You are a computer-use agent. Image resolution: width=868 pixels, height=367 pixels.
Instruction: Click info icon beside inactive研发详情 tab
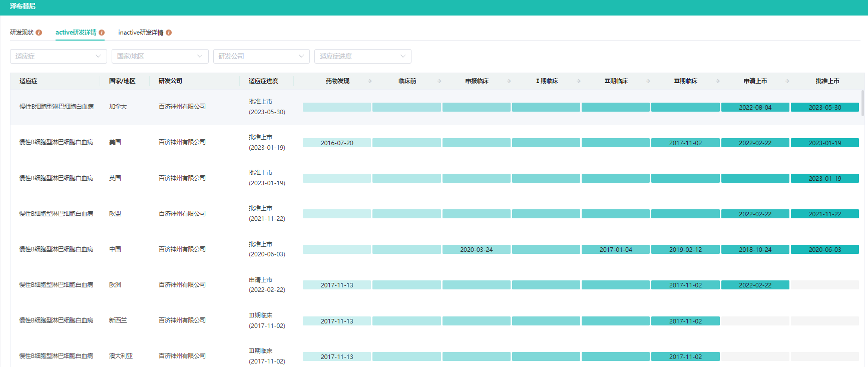coord(169,33)
